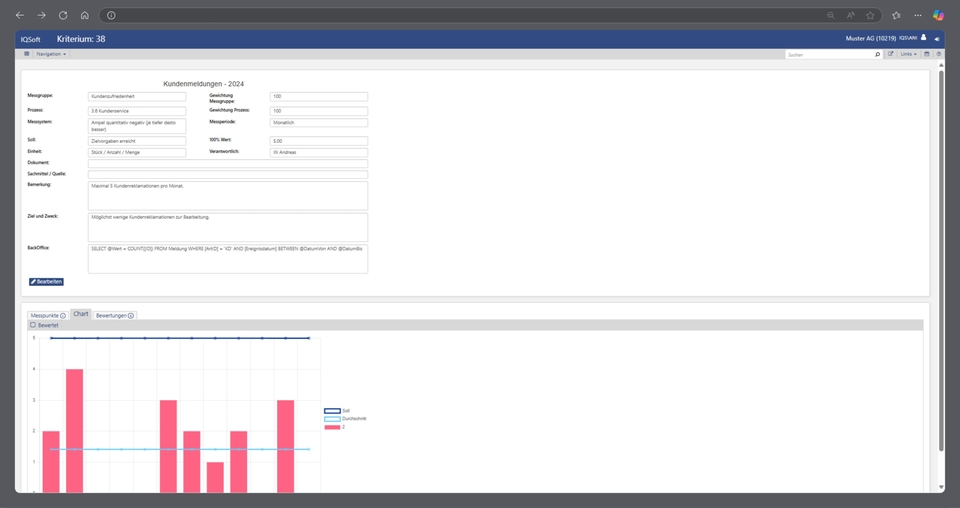Click the search magnifier icon
This screenshot has height=508, width=960.
pyautogui.click(x=878, y=54)
